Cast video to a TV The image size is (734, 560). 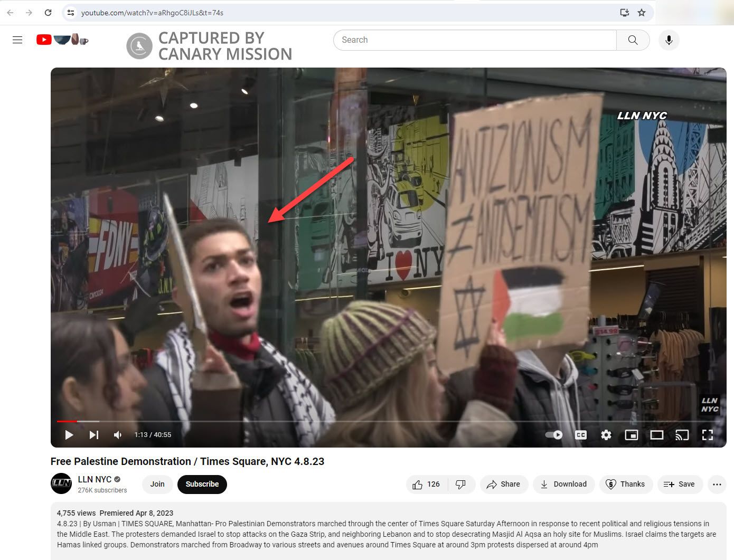coord(682,435)
